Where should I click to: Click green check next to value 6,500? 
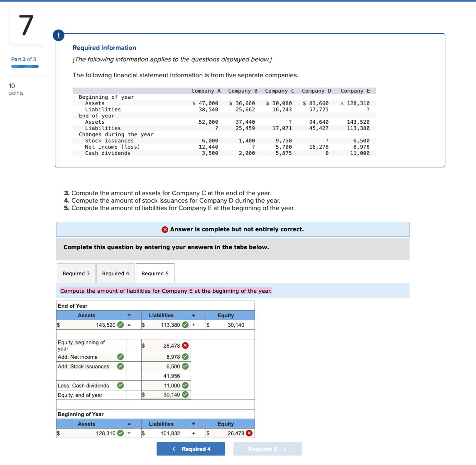point(185,366)
